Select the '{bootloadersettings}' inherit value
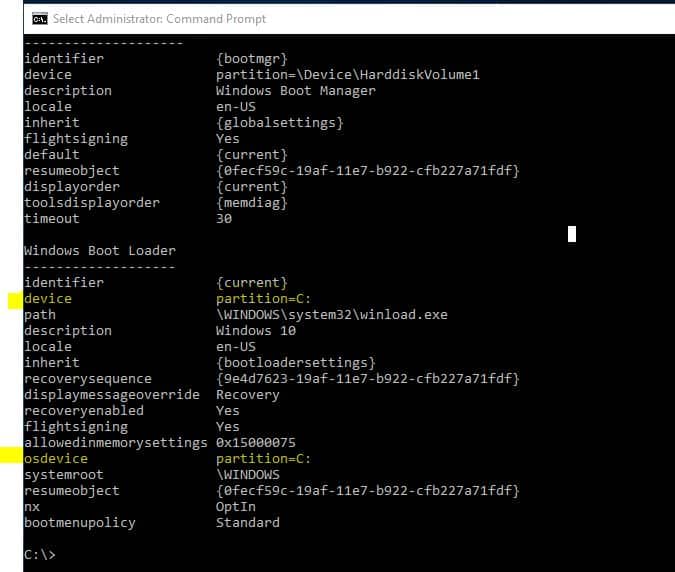This screenshot has width=675, height=572. pyautogui.click(x=296, y=362)
